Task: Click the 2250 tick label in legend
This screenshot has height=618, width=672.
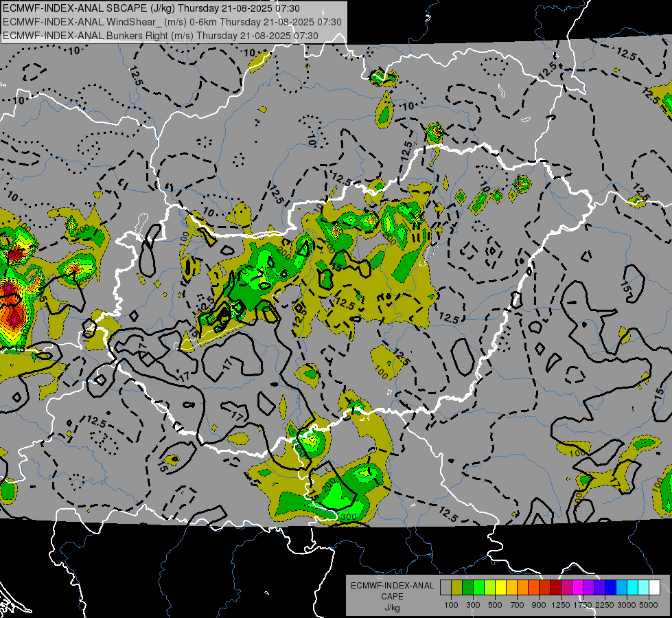Action: (x=605, y=605)
